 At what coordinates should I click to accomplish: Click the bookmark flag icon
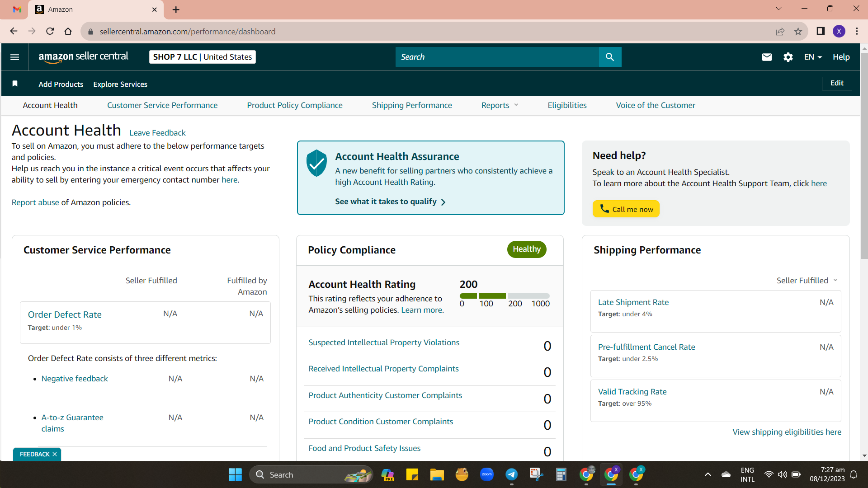point(15,84)
